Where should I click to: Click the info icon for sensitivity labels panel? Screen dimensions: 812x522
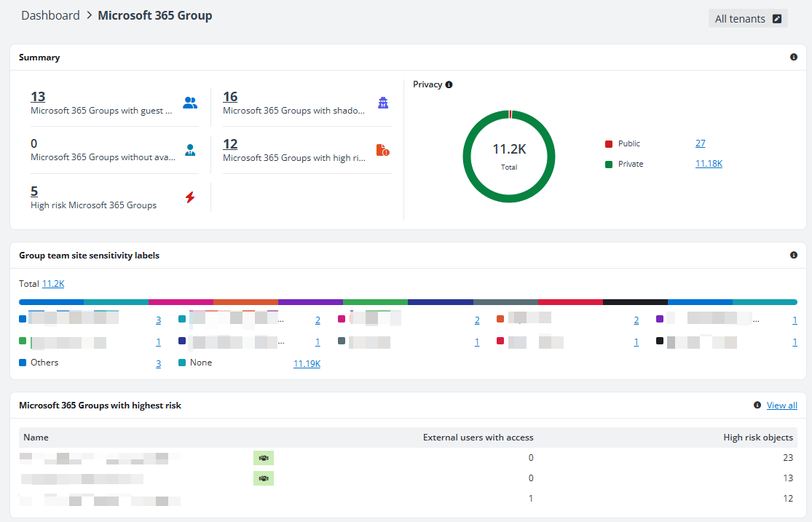(794, 255)
